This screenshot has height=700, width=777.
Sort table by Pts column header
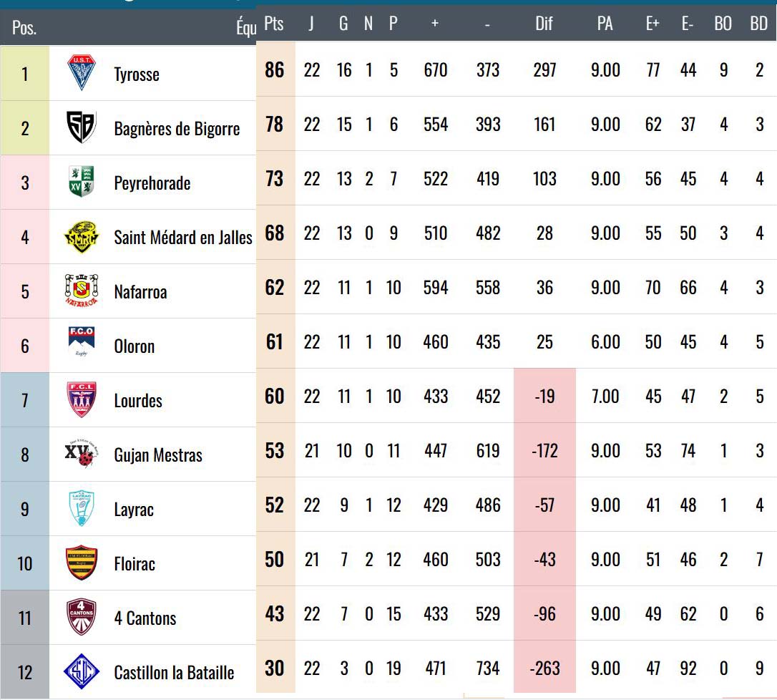tap(274, 24)
